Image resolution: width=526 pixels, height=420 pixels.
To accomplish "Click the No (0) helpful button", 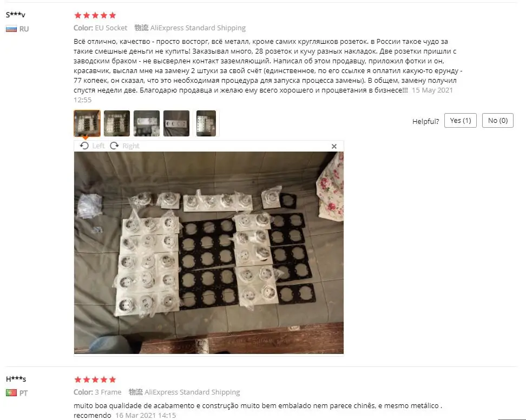I will pos(497,121).
